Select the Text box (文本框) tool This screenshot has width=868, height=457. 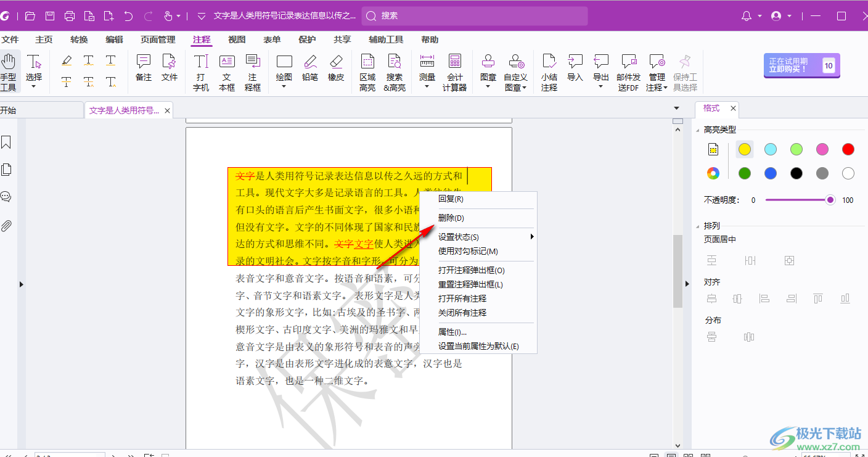[227, 73]
